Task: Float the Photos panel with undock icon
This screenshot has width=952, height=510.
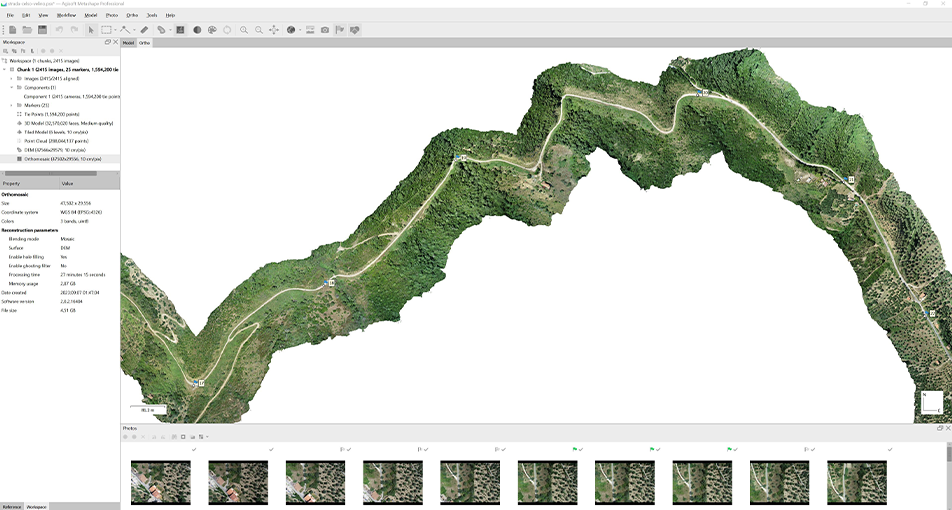Action: click(940, 428)
